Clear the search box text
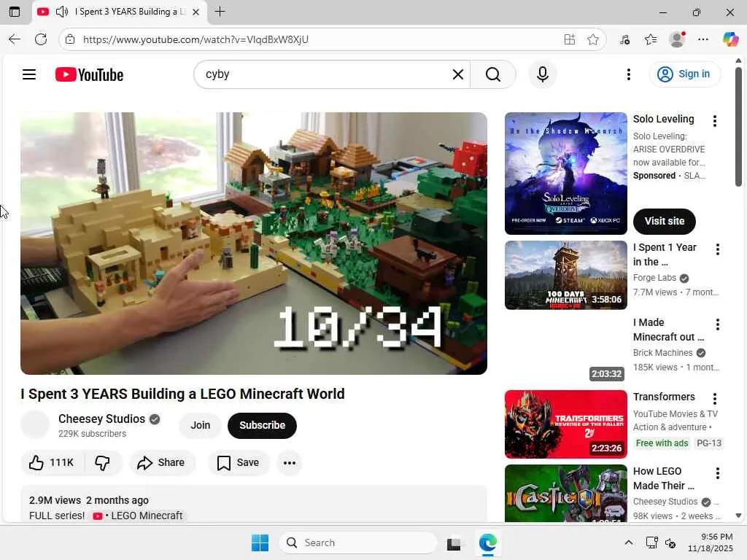The image size is (747, 560). click(458, 74)
